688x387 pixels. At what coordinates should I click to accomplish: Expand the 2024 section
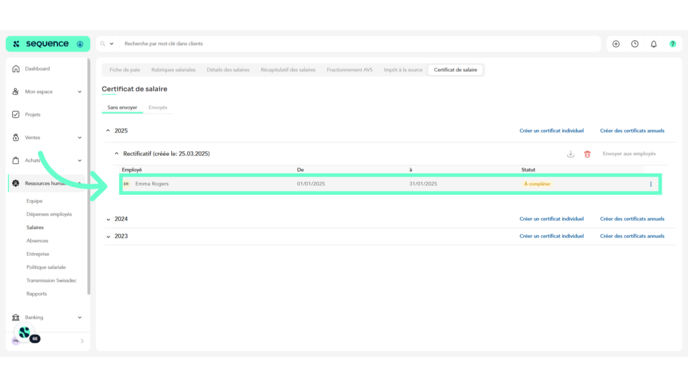pyautogui.click(x=108, y=219)
